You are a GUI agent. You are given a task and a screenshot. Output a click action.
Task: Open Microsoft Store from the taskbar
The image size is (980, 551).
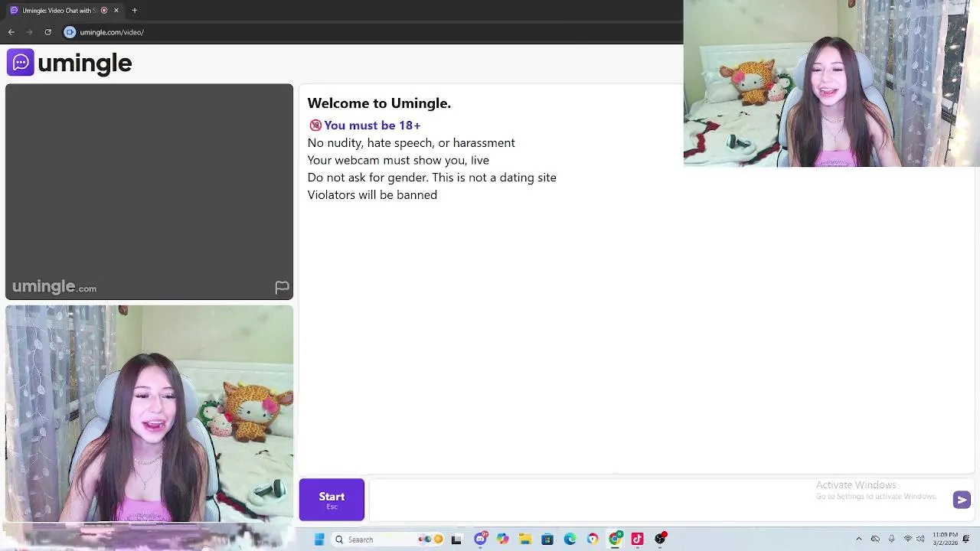[x=547, y=540]
